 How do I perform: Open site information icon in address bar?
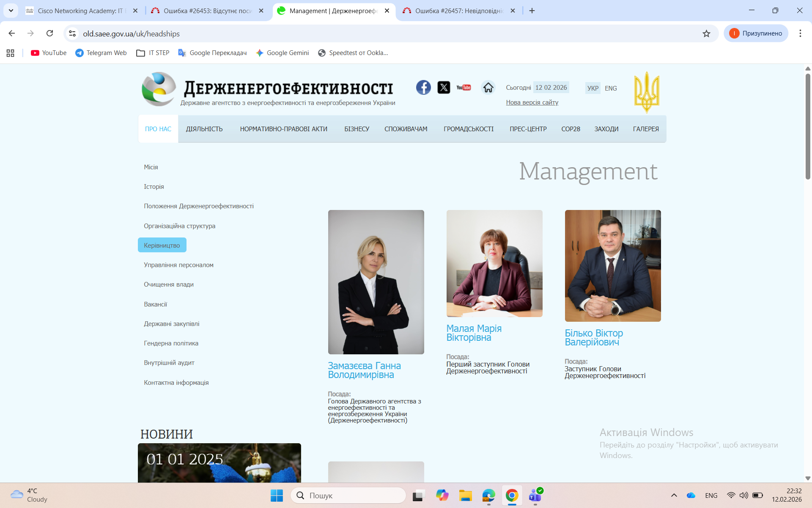coord(72,33)
